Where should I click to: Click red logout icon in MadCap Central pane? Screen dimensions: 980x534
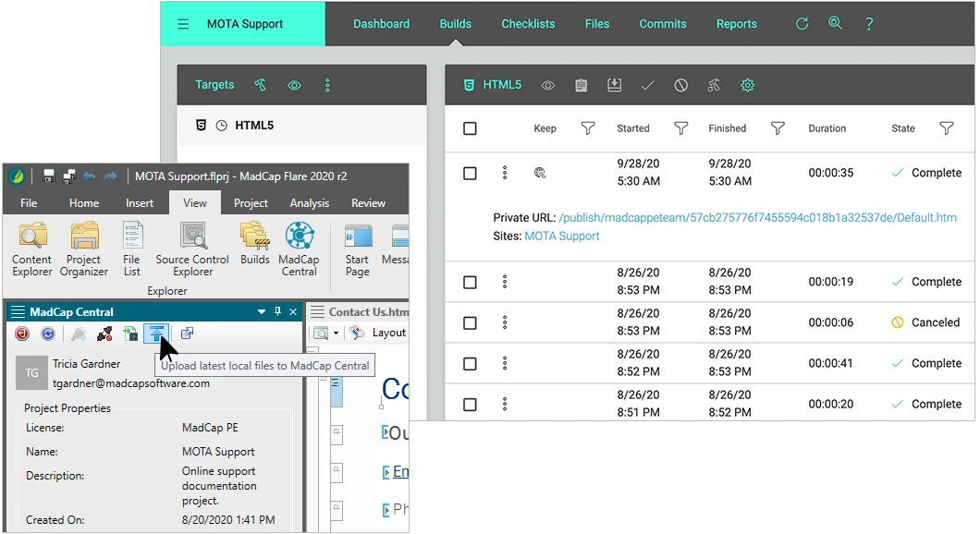(x=22, y=334)
